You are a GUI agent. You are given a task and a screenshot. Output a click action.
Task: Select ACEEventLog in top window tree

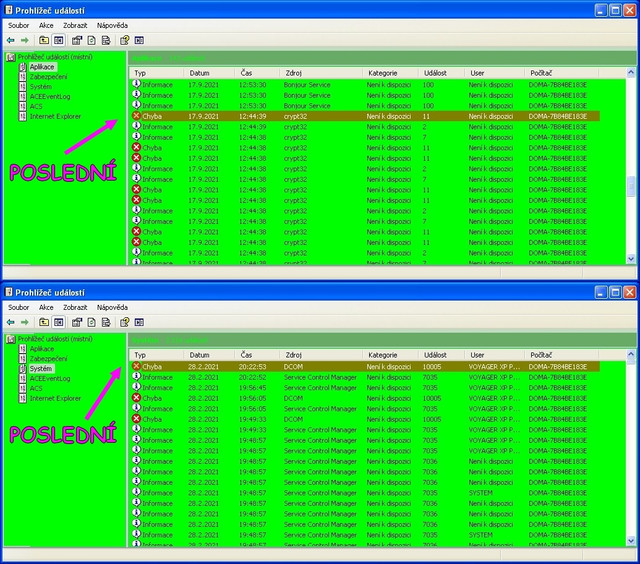50,96
